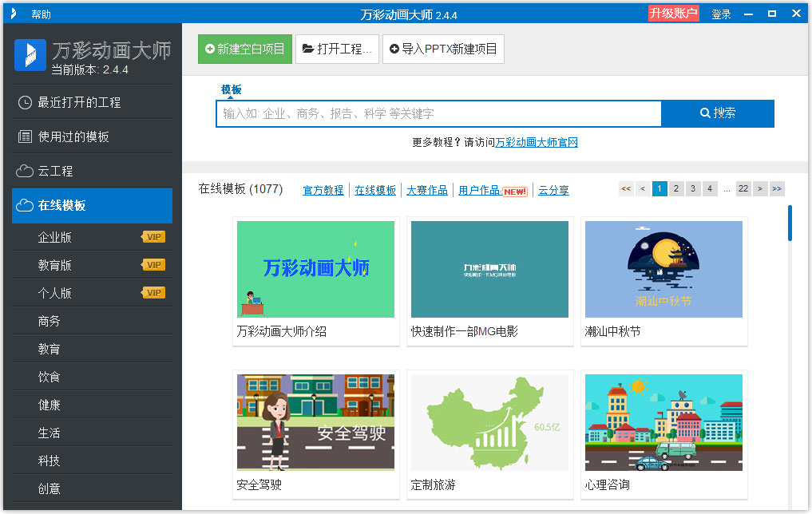Screen dimensions: 812x514
Task: Open 在线模板 filter link
Action: coord(375,191)
